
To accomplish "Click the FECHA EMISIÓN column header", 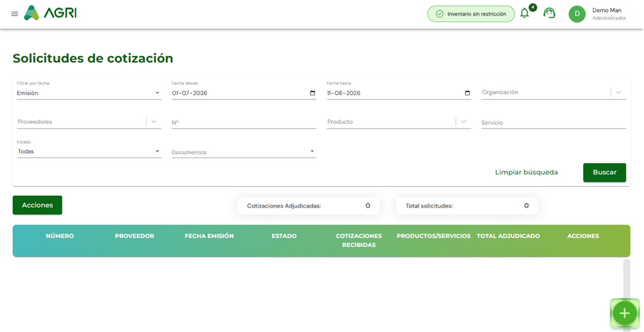I will coord(209,236).
